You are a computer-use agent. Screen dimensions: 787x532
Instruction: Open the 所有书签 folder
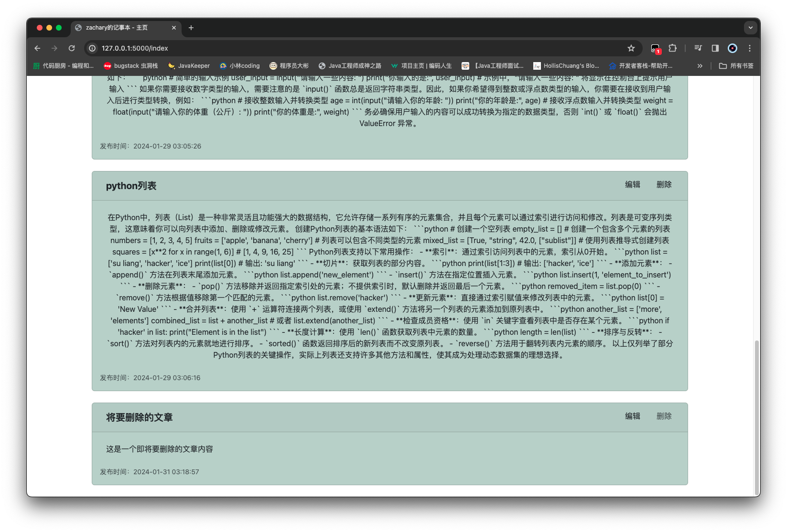click(736, 66)
